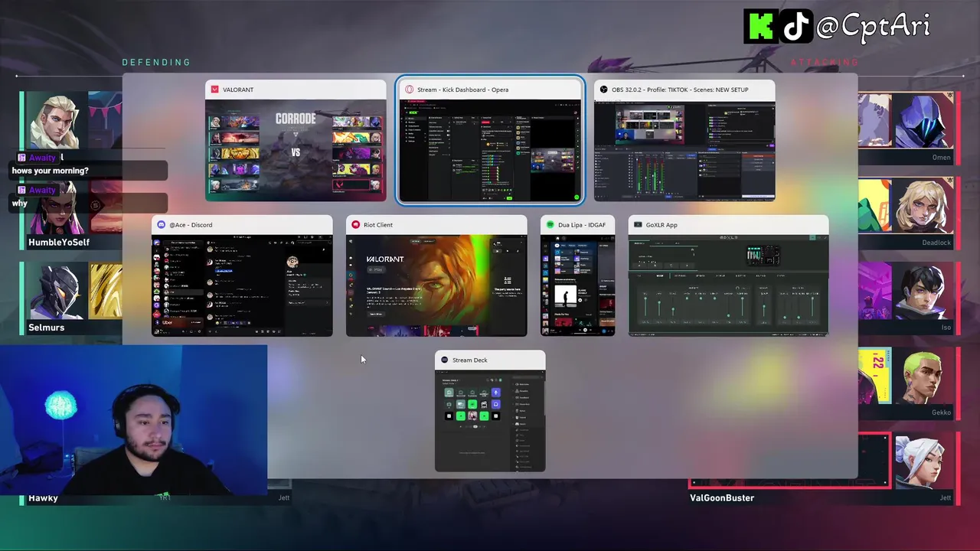Switch to the GoXLR App window preview
This screenshot has width=980, height=551.
tap(728, 276)
